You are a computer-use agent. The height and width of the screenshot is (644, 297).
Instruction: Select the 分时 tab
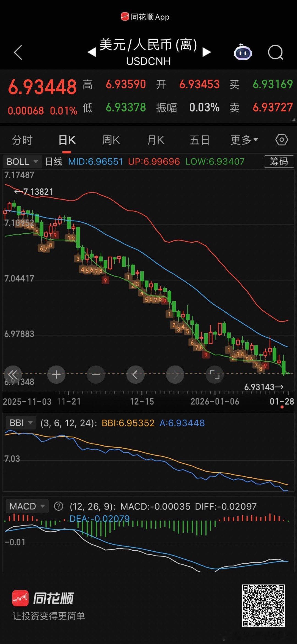[22, 140]
